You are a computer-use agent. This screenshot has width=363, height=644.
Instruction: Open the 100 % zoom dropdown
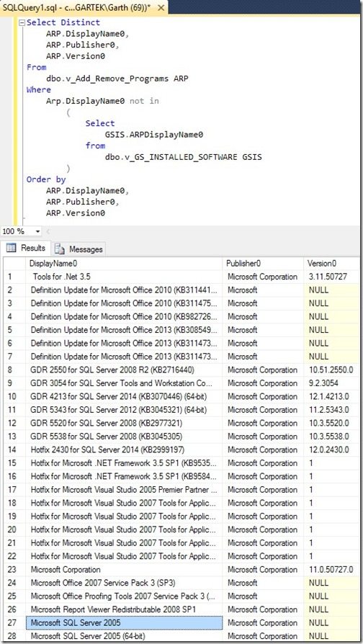point(37,231)
